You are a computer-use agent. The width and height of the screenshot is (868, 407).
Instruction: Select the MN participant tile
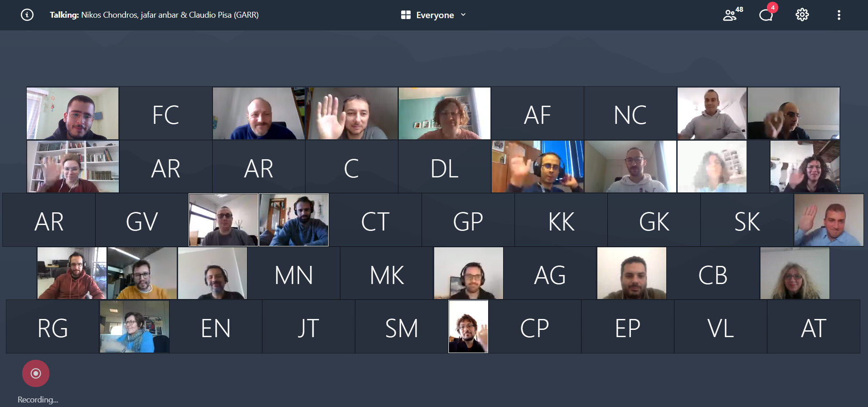[294, 274]
